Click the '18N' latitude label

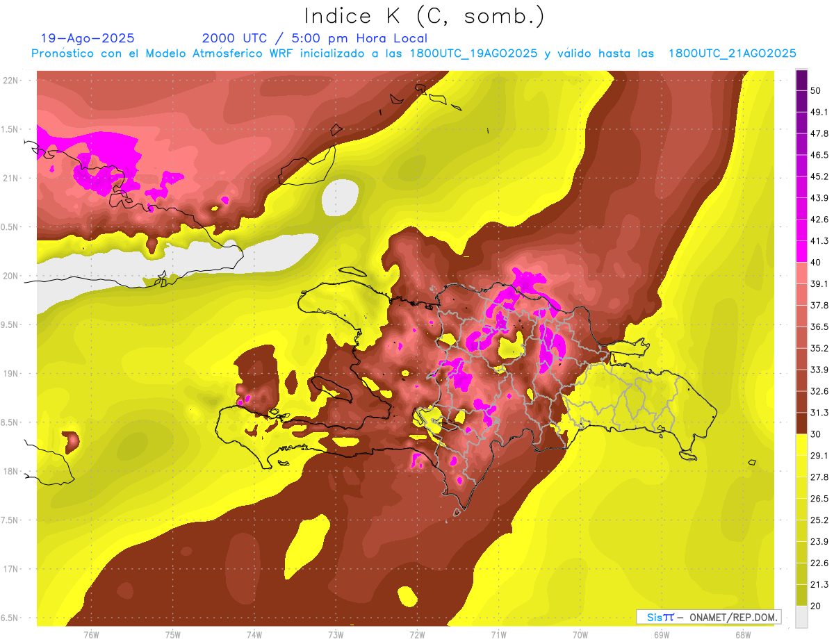click(11, 471)
